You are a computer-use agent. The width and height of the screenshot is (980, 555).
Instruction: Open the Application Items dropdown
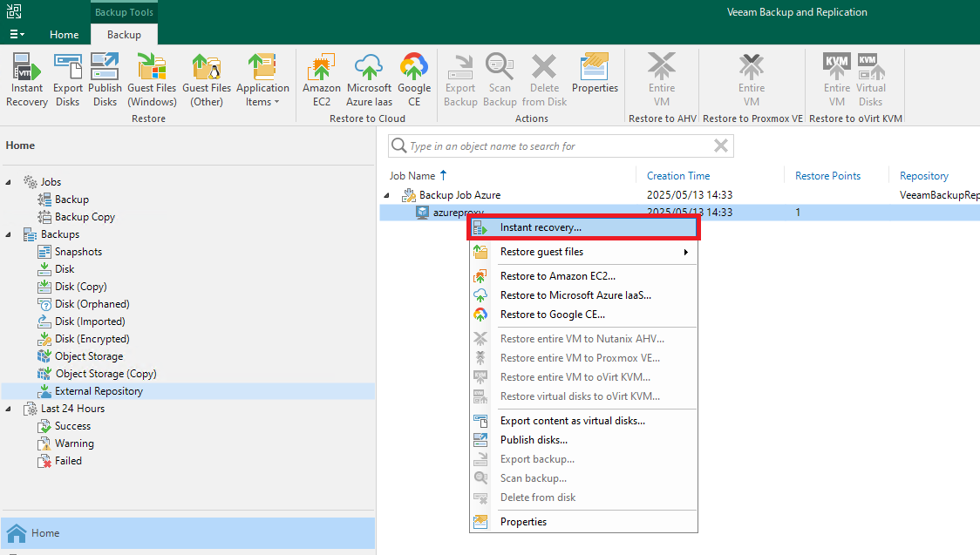(262, 80)
